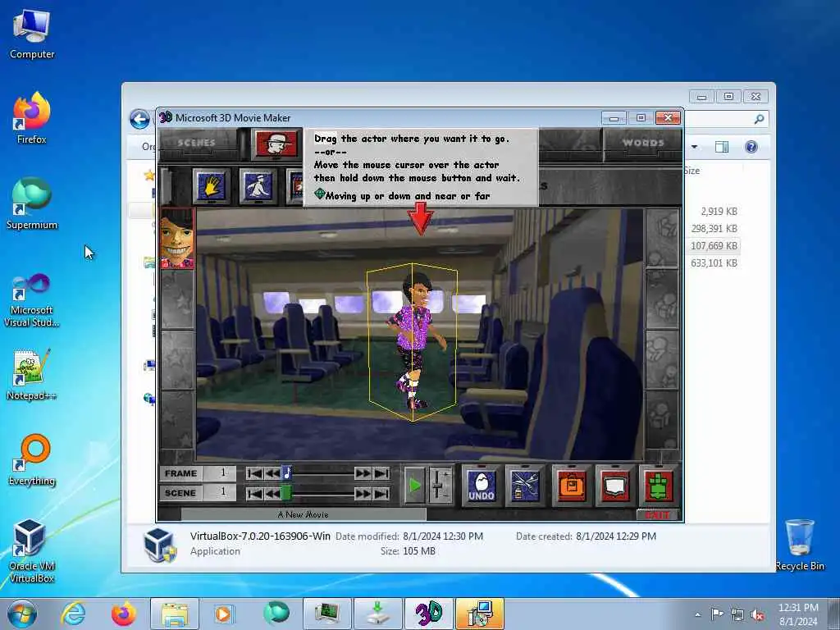Jump to first scene on scene slider
The width and height of the screenshot is (840, 630).
(254, 493)
